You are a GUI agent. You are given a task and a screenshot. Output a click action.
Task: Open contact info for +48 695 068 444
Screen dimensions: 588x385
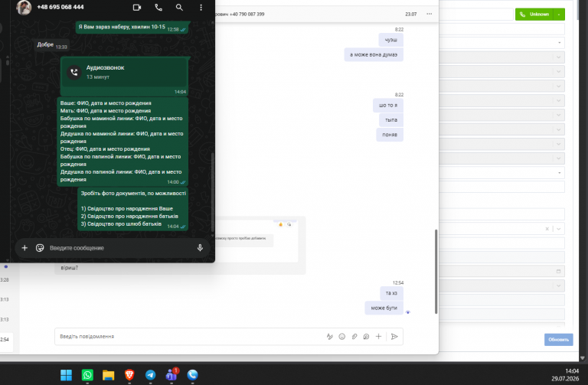click(60, 7)
